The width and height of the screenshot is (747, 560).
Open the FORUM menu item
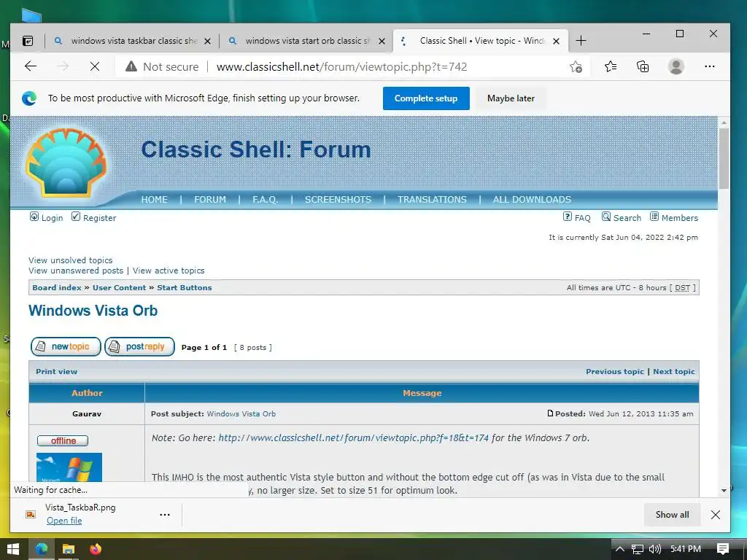coord(210,200)
